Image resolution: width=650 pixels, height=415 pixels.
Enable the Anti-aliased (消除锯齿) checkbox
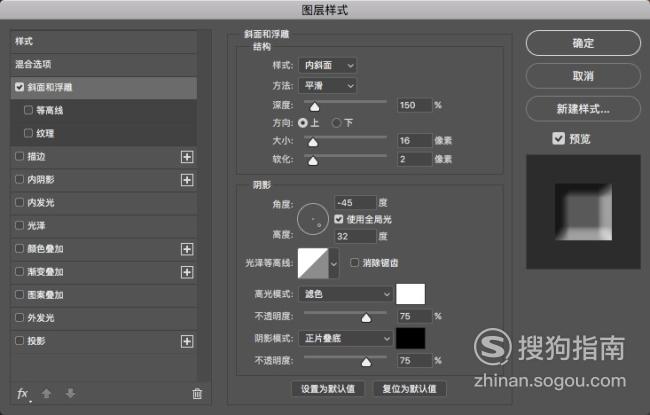coord(354,262)
